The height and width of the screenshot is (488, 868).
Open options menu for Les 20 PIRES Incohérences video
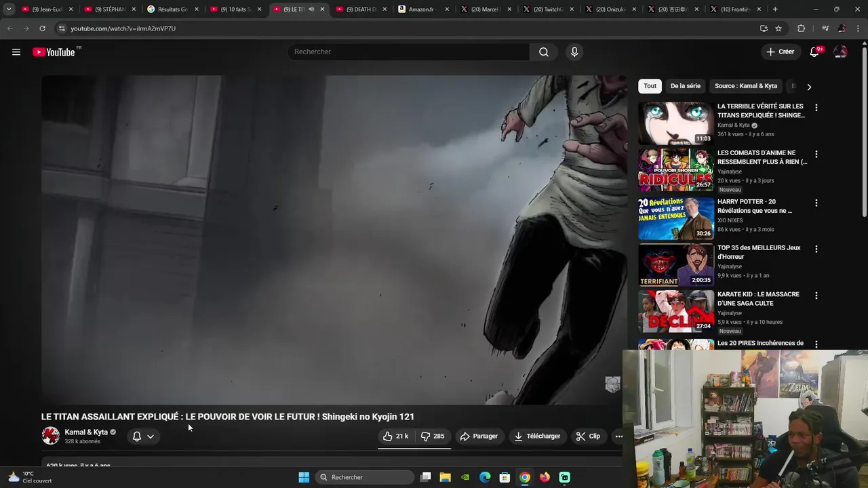click(x=816, y=344)
